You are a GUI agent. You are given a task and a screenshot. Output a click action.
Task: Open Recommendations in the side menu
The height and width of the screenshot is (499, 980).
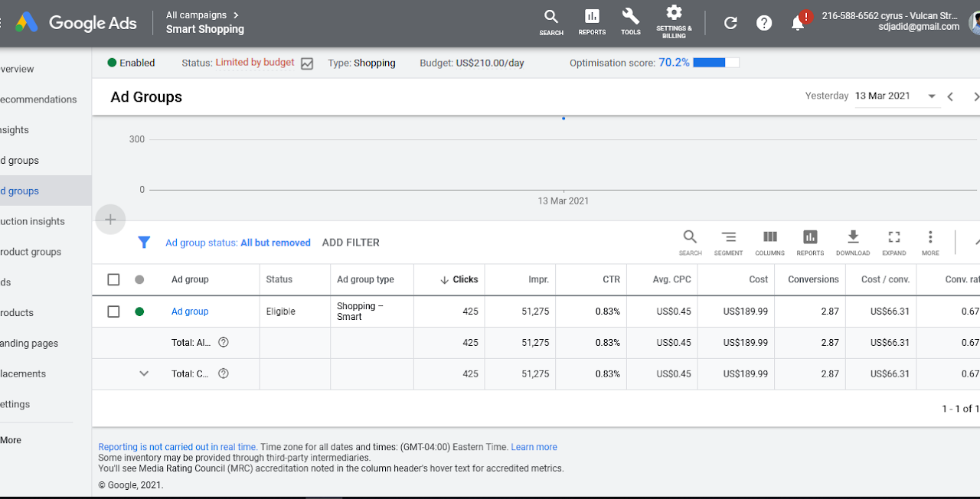[38, 99]
